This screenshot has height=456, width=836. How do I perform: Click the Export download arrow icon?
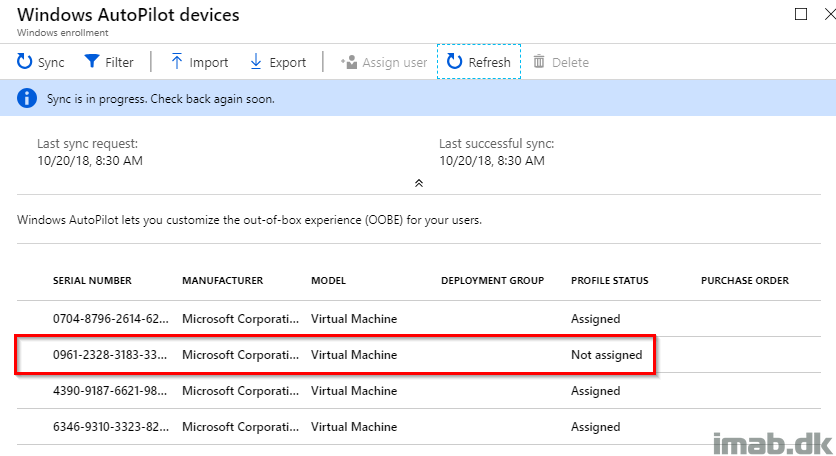(x=256, y=62)
